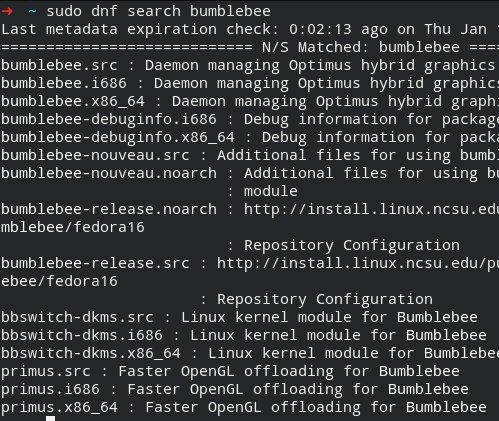Image resolution: width=499 pixels, height=421 pixels.
Task: Click the bumblebee-nouveau.noarch package name
Action: (x=109, y=173)
